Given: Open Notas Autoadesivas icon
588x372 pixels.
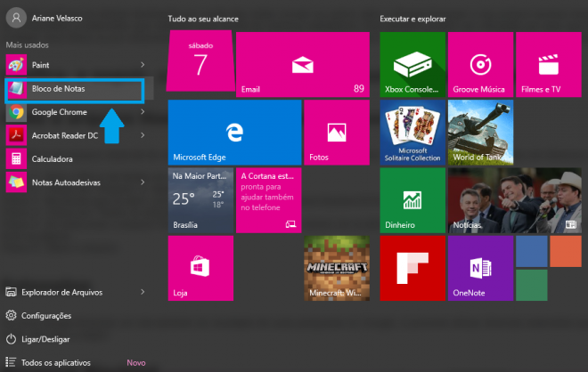Looking at the screenshot, I should coord(16,182).
